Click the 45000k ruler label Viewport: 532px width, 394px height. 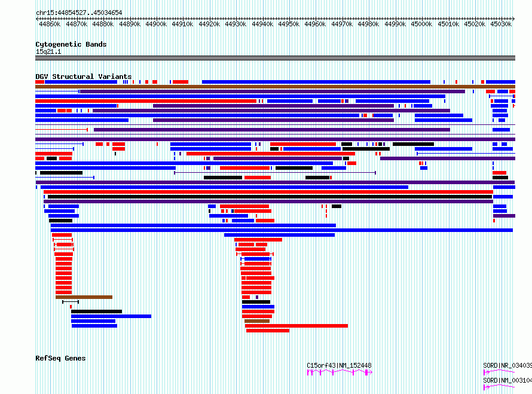click(422, 24)
